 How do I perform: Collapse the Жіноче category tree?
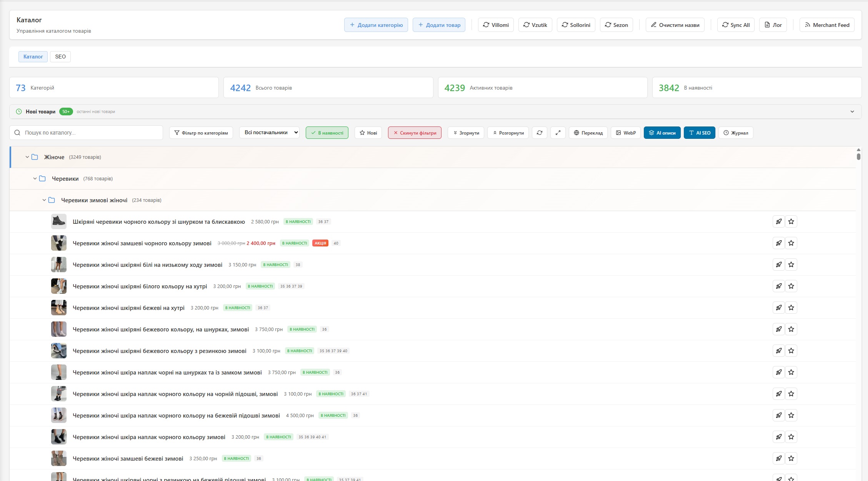(26, 157)
